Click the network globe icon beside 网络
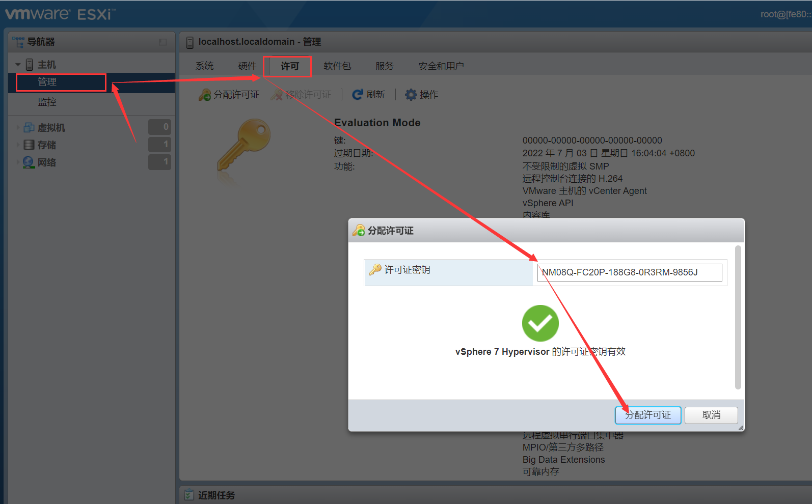The height and width of the screenshot is (504, 812). tap(29, 162)
